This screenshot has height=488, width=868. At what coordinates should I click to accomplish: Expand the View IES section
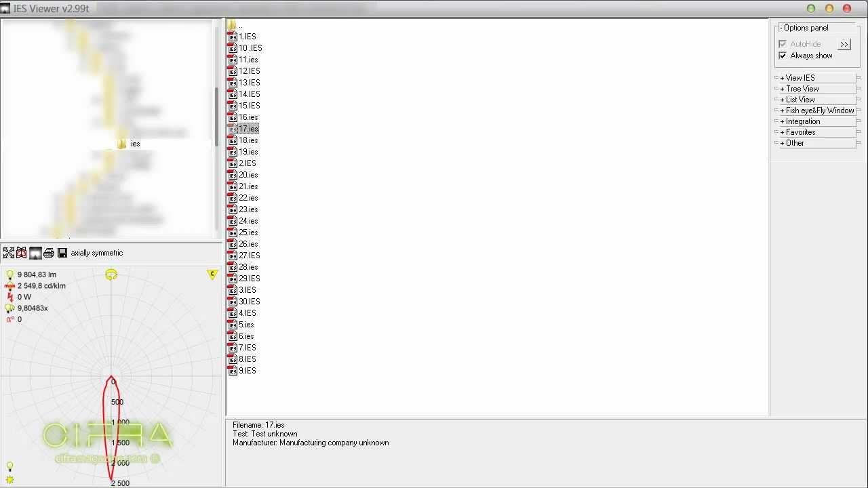pos(816,78)
